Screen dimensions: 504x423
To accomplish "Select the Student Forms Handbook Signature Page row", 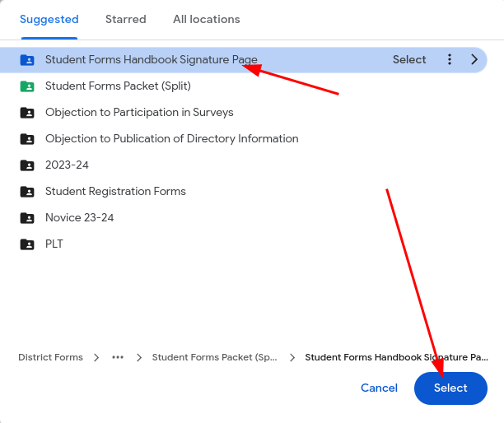I will (x=243, y=60).
